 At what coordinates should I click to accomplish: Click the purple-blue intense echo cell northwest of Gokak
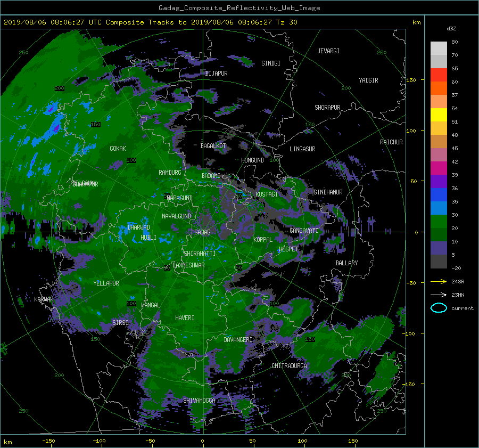pyautogui.click(x=55, y=128)
